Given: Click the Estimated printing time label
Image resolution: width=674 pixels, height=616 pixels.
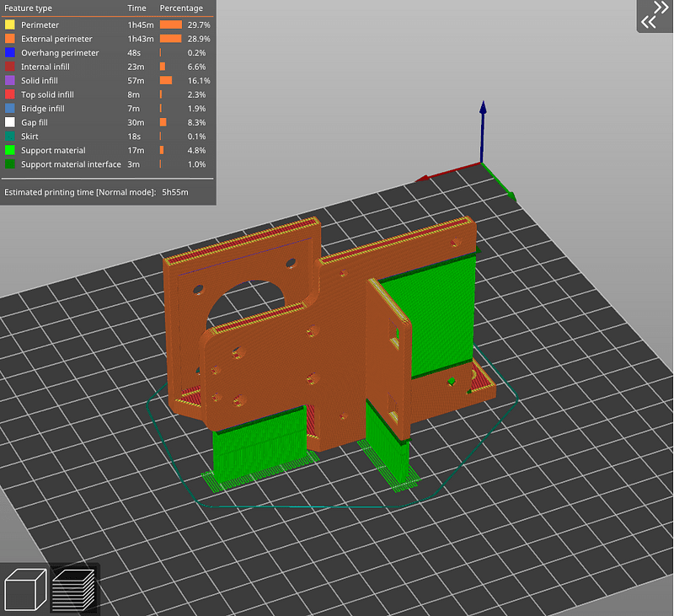Looking at the screenshot, I should click(80, 192).
